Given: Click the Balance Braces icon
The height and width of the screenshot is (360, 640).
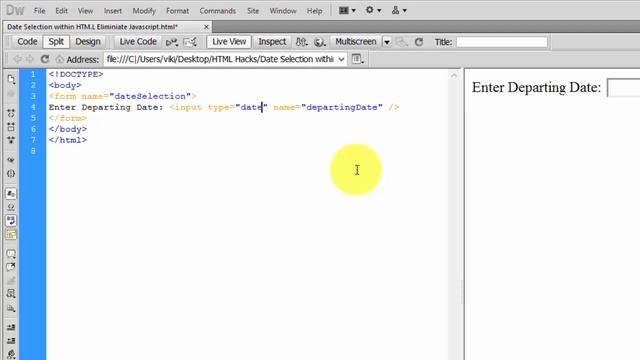Looking at the screenshot, I should click(x=11, y=174).
